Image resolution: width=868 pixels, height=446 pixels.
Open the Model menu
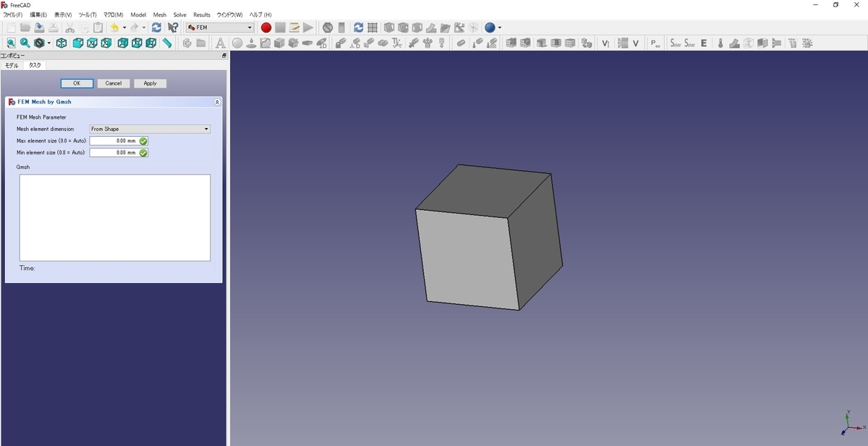138,14
